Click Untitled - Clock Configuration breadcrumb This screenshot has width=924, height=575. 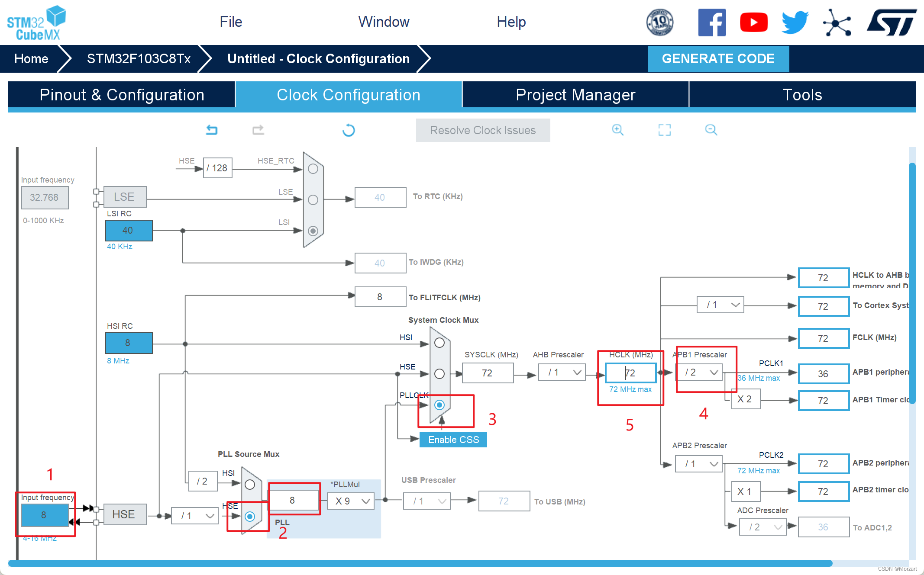319,59
